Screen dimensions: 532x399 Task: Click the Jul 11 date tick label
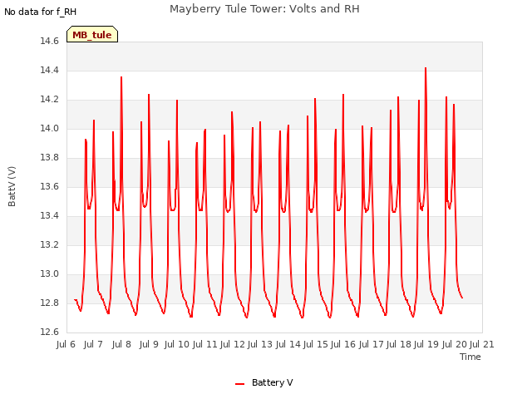[204, 344]
